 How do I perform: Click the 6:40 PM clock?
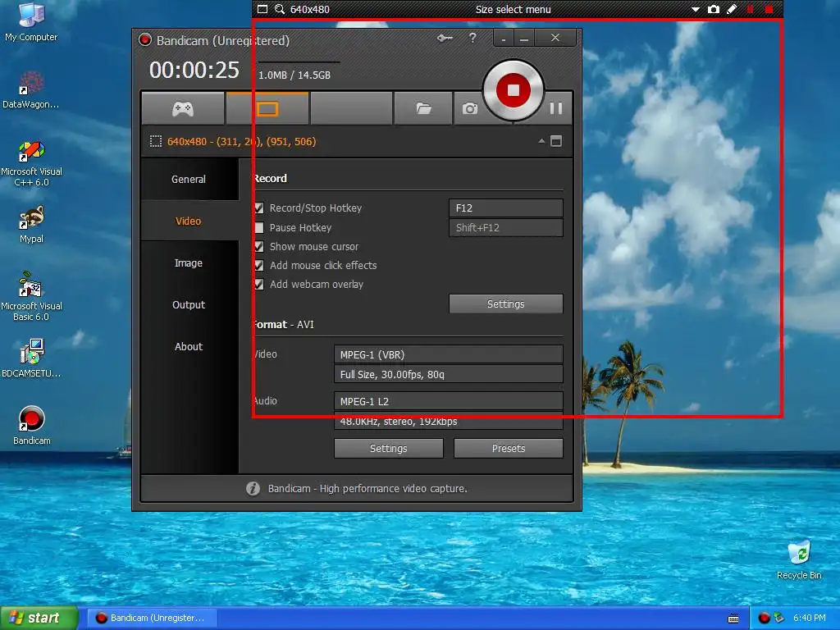pos(809,618)
